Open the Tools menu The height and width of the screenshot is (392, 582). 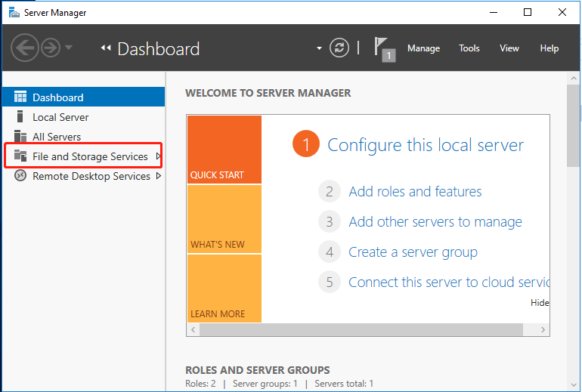(469, 48)
